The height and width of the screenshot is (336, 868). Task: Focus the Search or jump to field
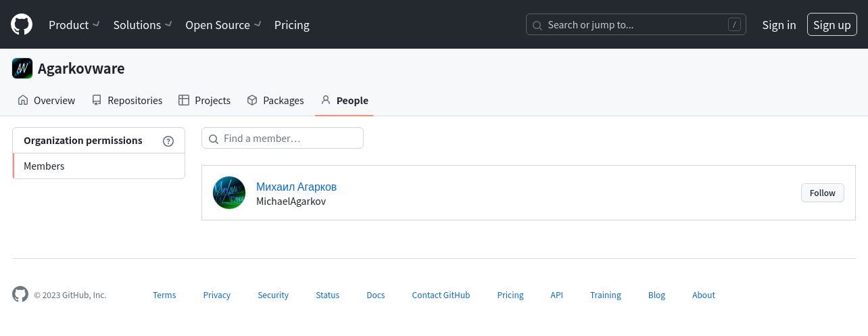[x=636, y=25]
